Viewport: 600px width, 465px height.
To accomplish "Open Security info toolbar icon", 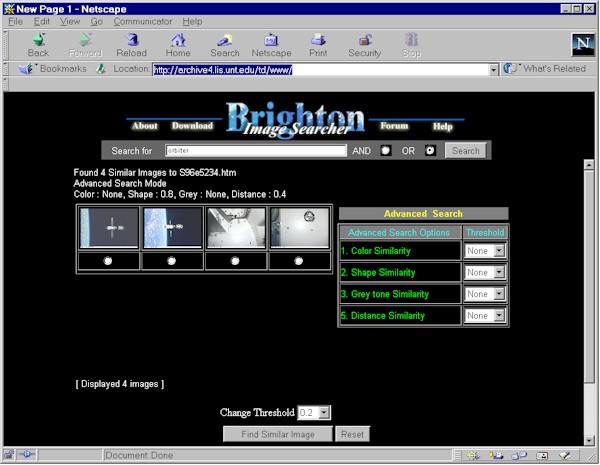I will pos(364,44).
